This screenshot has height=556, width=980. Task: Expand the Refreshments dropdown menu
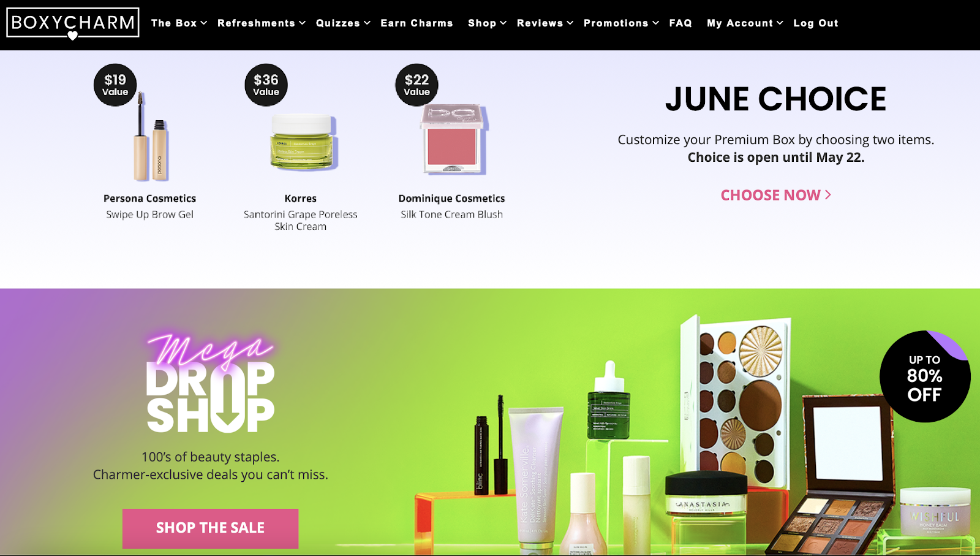262,23
